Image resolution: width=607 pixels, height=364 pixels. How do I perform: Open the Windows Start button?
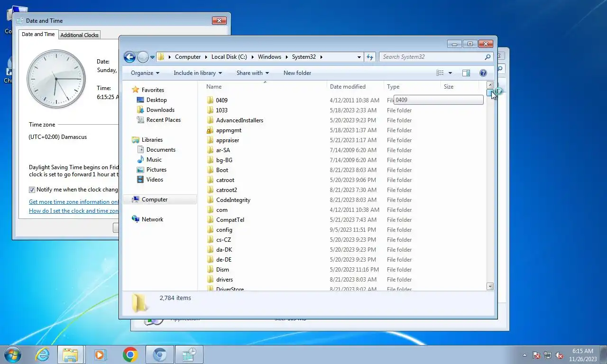(13, 355)
